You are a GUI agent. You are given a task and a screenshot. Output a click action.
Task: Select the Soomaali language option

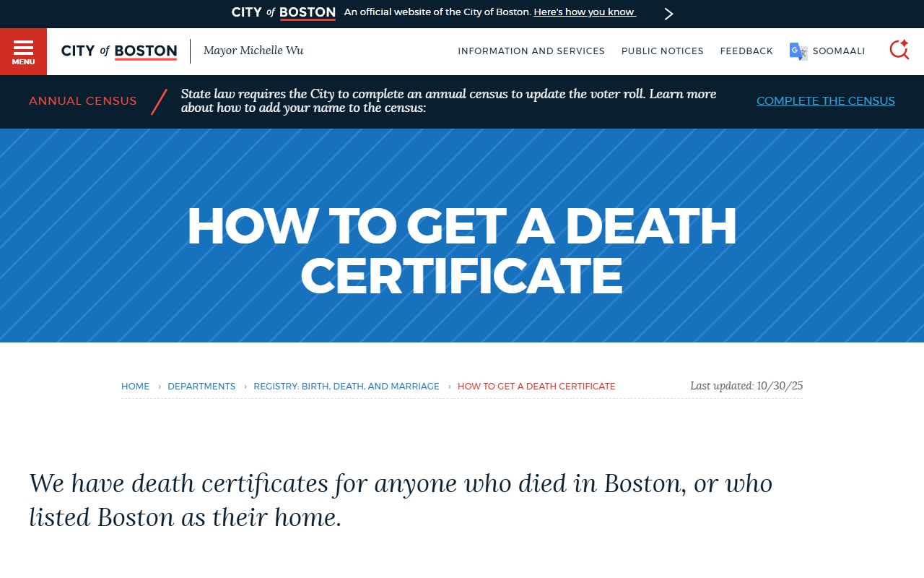coord(839,51)
